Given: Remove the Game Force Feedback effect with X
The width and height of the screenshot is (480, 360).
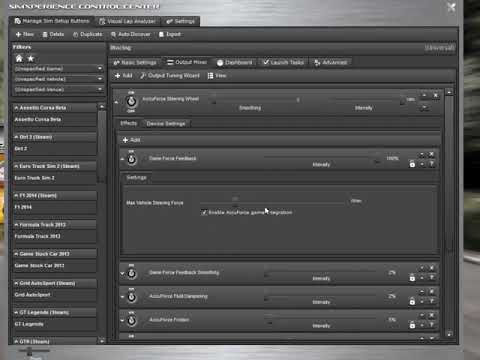Looking at the screenshot, I should (431, 154).
